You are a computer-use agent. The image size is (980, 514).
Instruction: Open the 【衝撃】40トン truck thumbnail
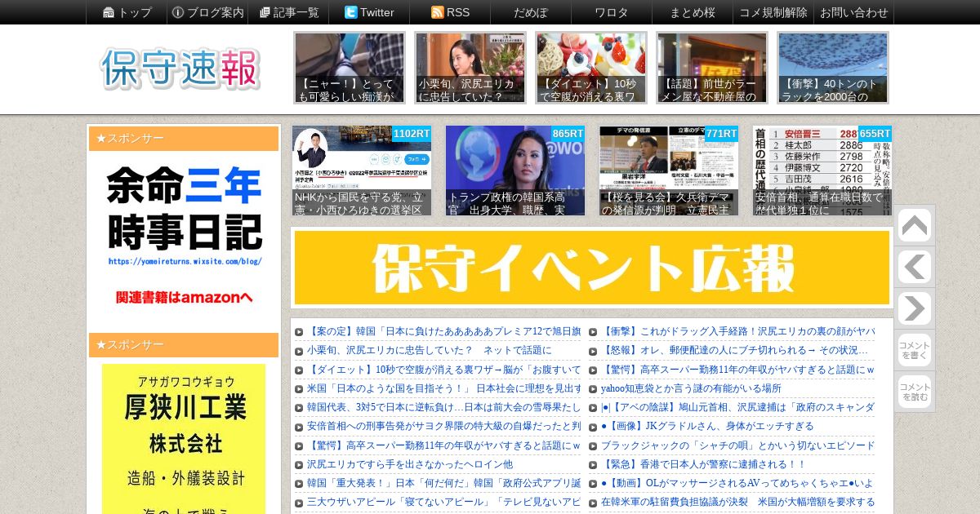tap(833, 68)
